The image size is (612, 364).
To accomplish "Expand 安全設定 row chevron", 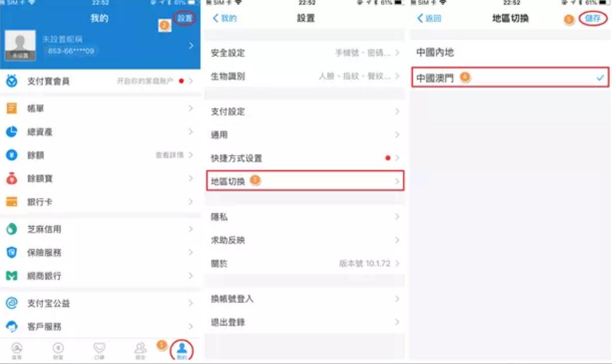I will click(397, 53).
